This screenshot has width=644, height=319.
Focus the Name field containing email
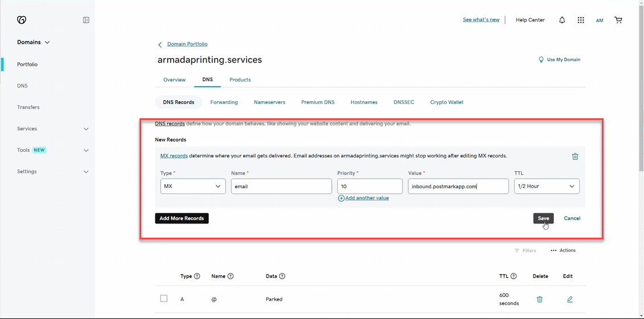click(x=281, y=186)
